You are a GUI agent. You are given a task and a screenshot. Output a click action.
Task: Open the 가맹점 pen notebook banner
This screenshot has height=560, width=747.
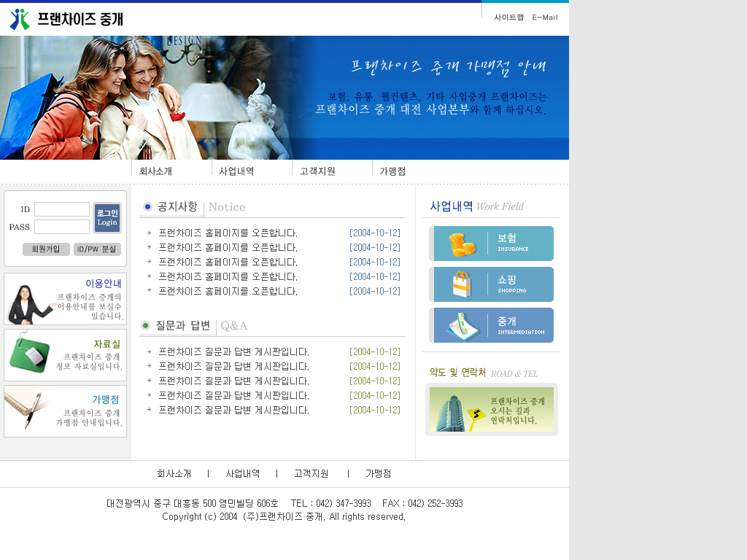tap(65, 411)
